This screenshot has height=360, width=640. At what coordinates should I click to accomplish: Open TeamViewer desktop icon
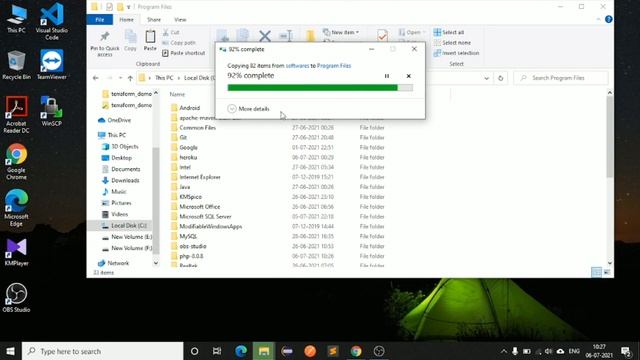coord(52,64)
